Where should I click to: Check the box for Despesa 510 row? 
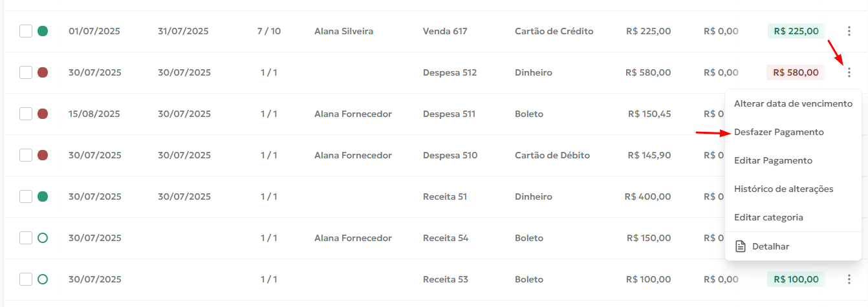click(26, 155)
